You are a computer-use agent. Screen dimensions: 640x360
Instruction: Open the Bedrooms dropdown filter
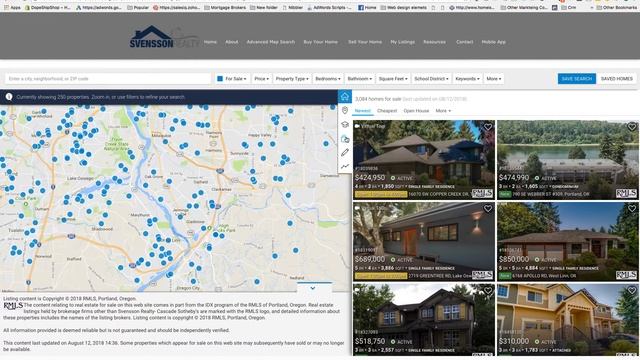tap(328, 78)
